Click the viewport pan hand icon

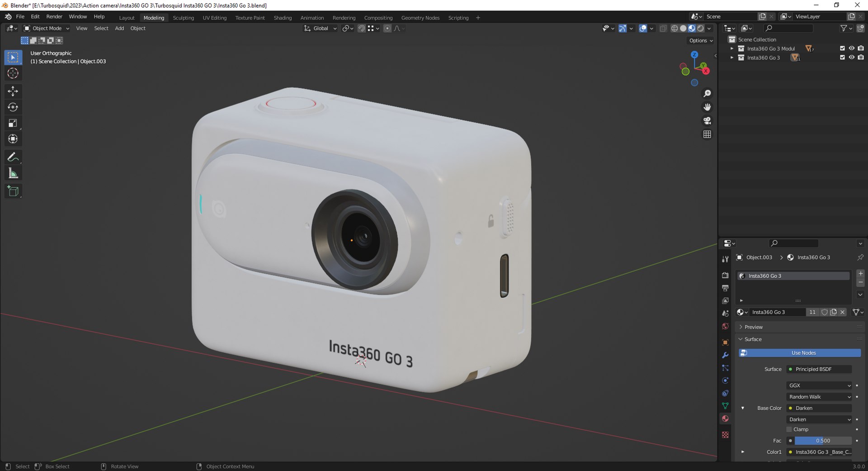click(x=707, y=107)
